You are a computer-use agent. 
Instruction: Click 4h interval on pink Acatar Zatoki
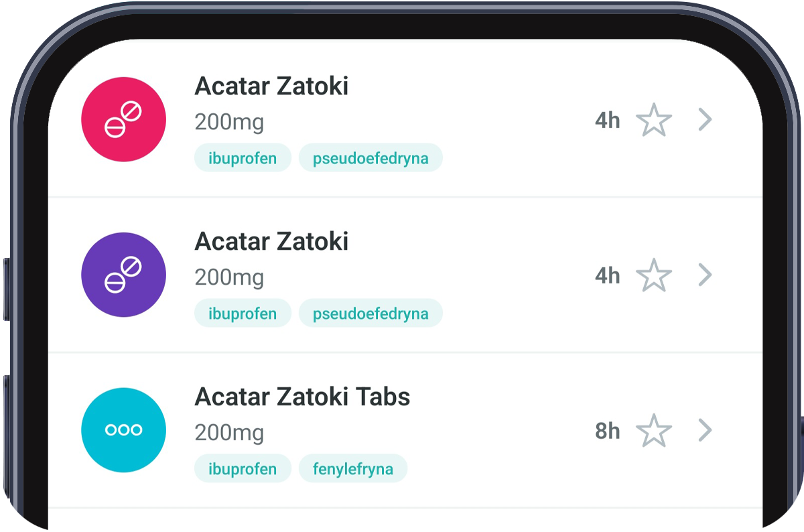coord(607,121)
